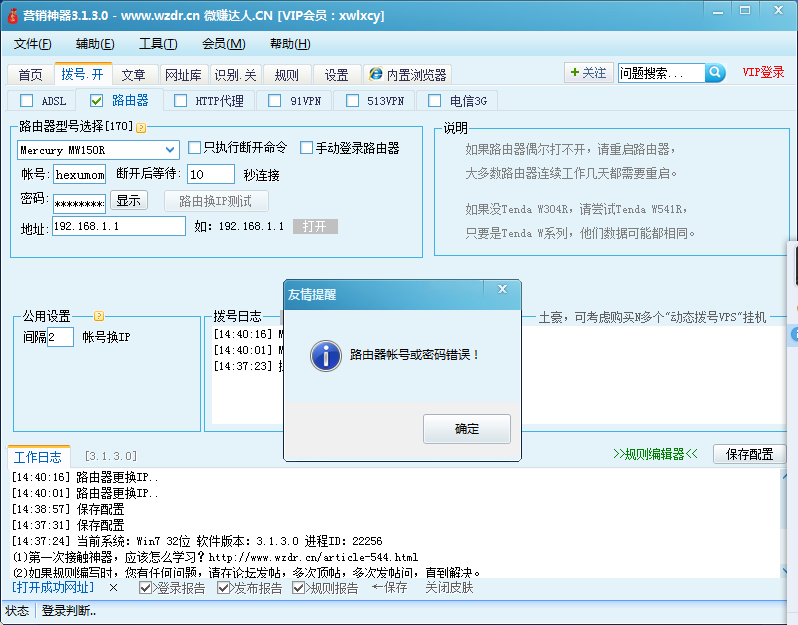Click 确定 in the error dialog
The image size is (798, 625).
click(467, 429)
